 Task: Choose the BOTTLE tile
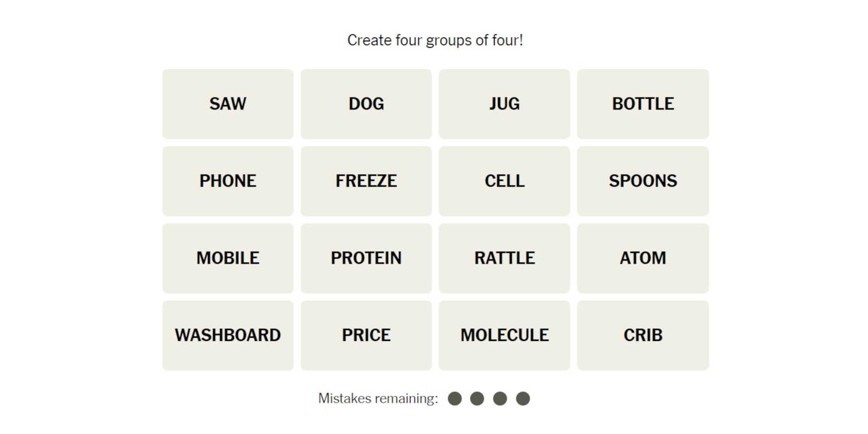pos(643,104)
